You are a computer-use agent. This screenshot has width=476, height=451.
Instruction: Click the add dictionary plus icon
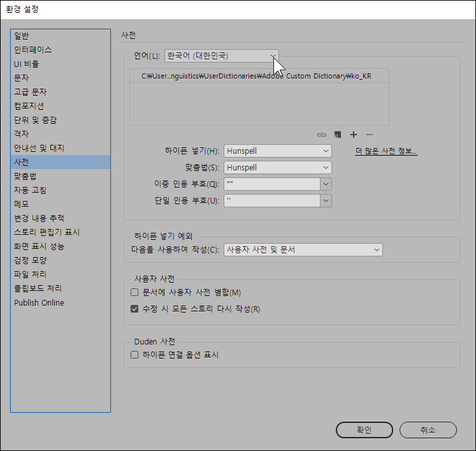click(354, 135)
